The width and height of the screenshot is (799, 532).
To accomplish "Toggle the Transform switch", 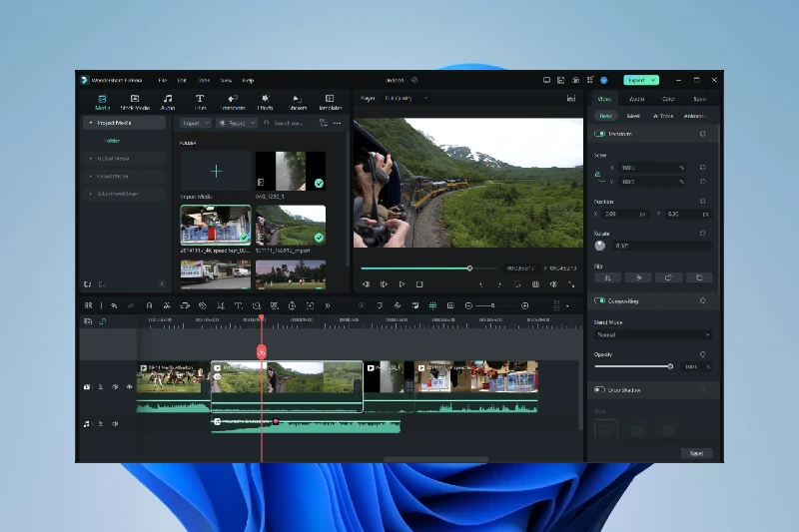I will point(599,134).
